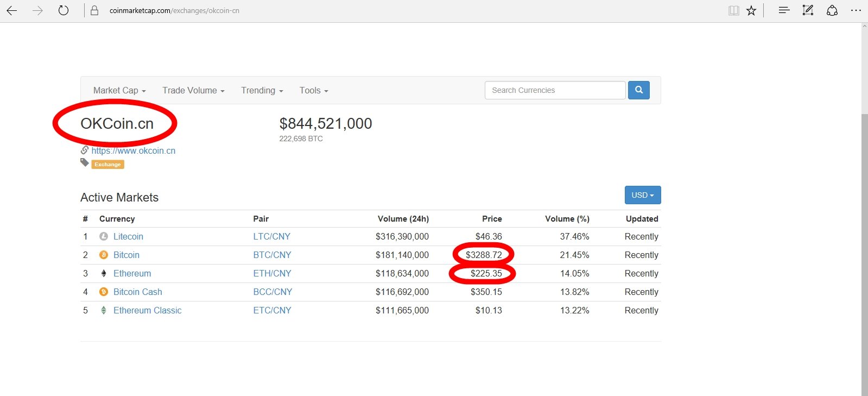Click the orange Exchange tag label
This screenshot has width=868, height=396.
click(x=107, y=164)
